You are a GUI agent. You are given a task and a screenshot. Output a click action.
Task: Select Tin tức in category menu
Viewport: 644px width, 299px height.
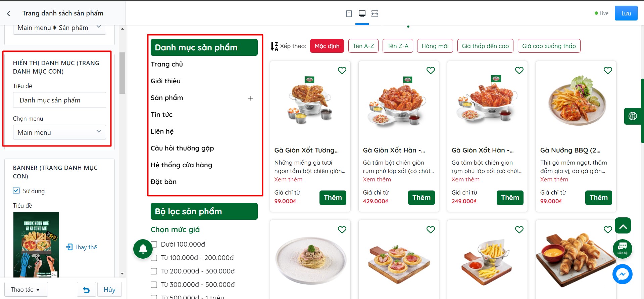(161, 115)
